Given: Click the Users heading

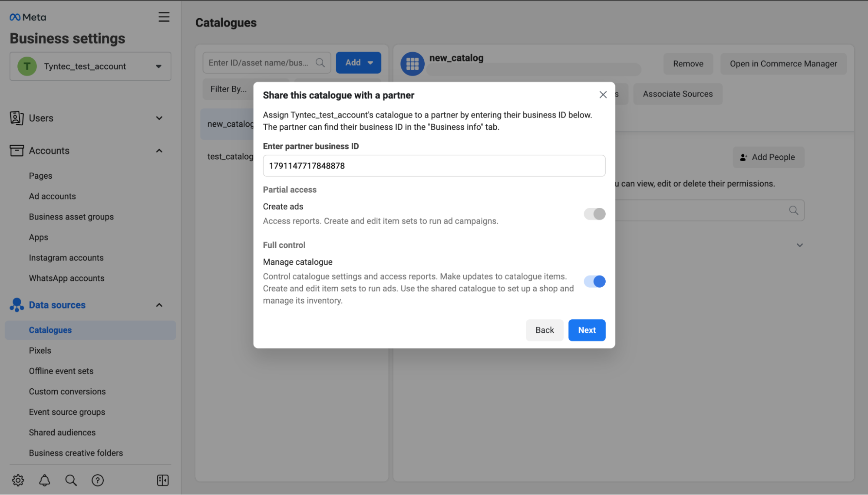Looking at the screenshot, I should 41,118.
